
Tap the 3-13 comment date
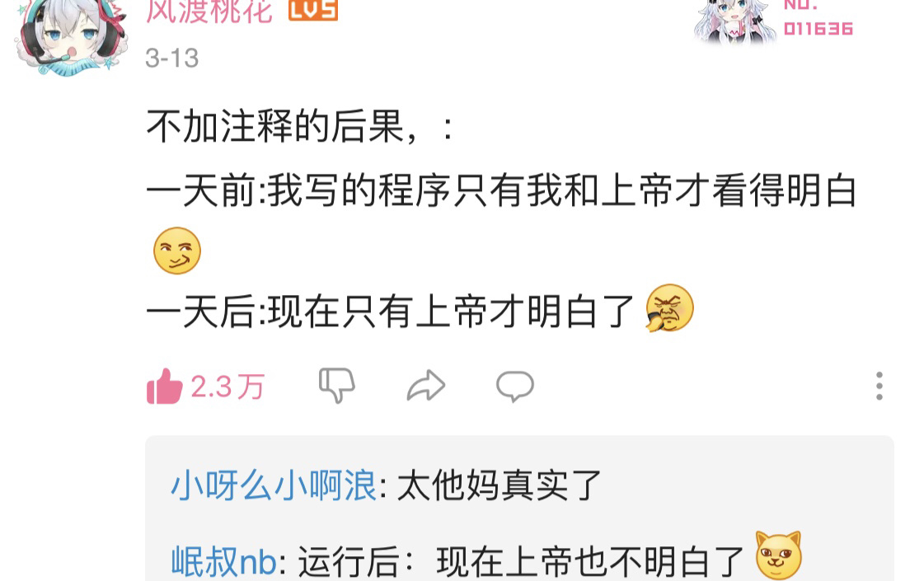click(x=172, y=59)
